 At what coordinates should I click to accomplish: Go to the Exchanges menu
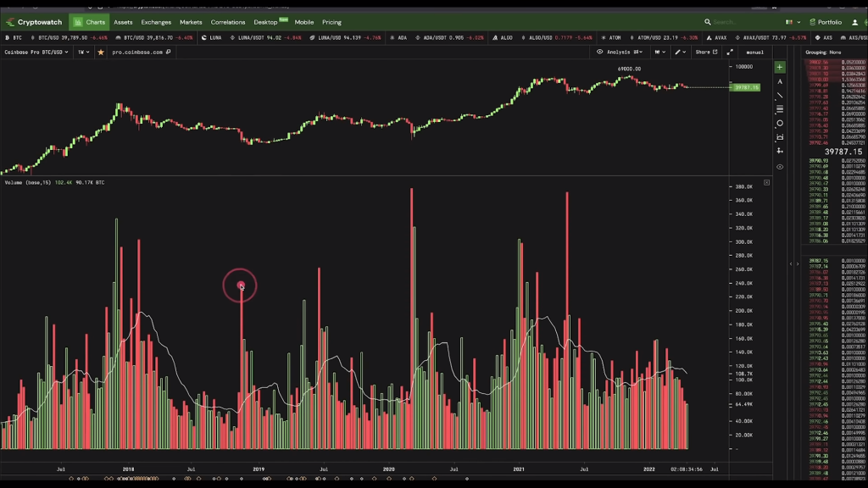click(156, 22)
